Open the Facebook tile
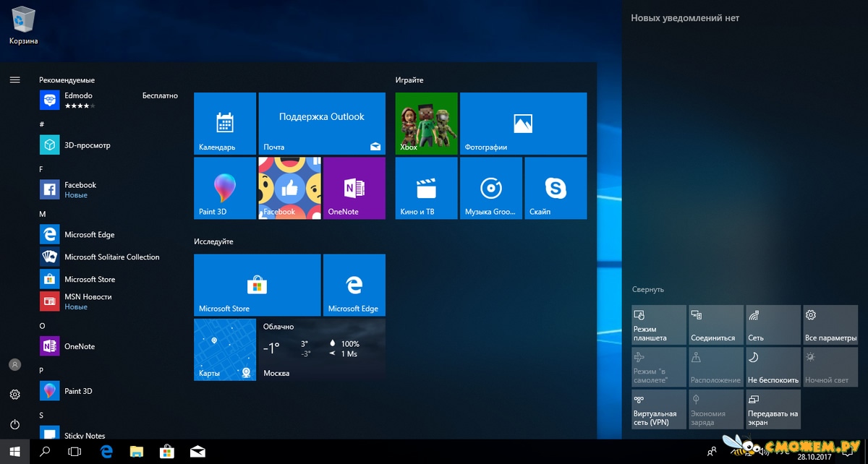This screenshot has height=464, width=868. point(289,188)
